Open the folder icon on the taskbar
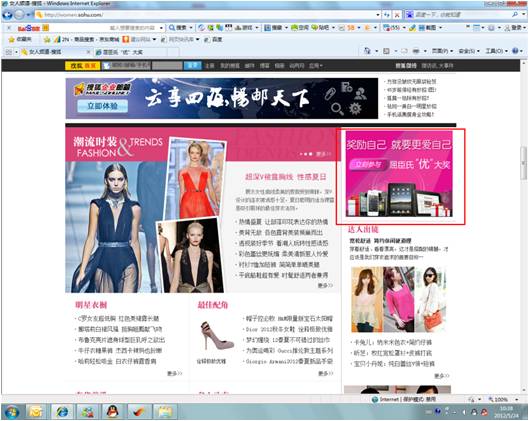The image size is (529, 421). (164, 412)
